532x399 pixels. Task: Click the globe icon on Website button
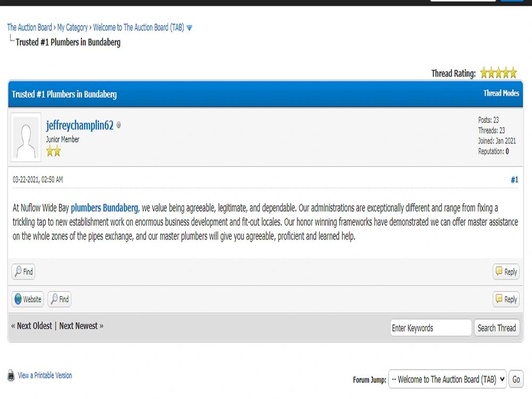pyautogui.click(x=18, y=299)
